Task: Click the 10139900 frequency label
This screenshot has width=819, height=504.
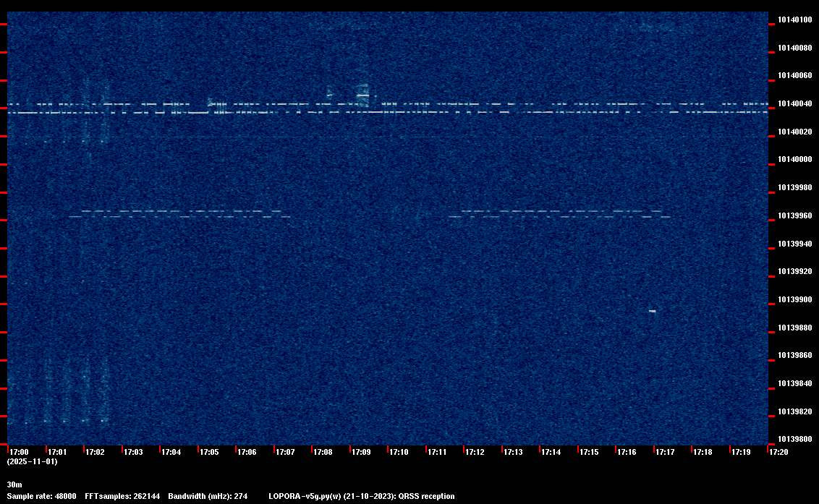Action: tap(795, 300)
